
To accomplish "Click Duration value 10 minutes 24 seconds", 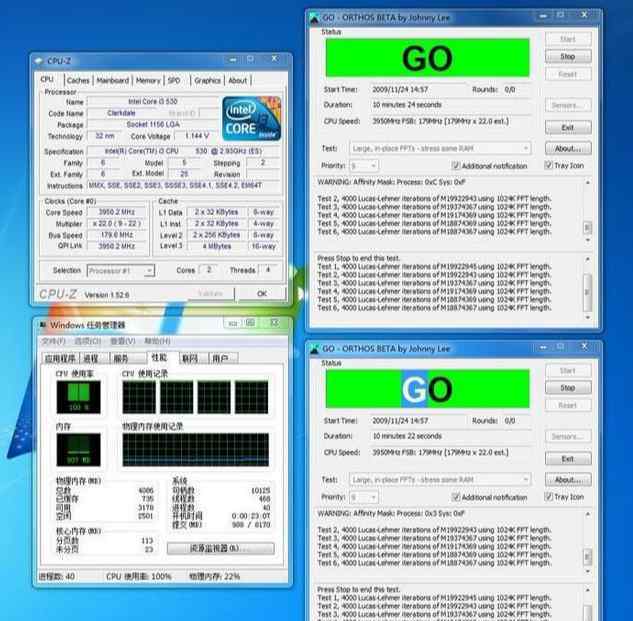I will (407, 105).
